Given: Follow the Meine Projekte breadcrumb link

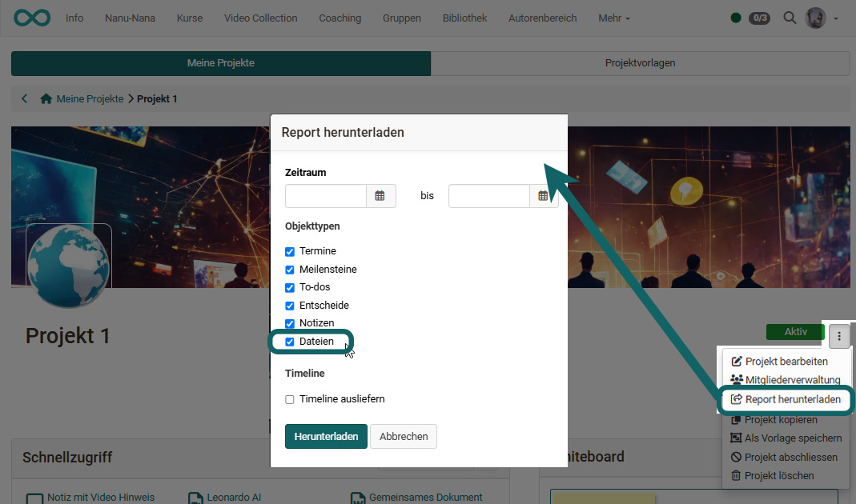Looking at the screenshot, I should tap(91, 98).
